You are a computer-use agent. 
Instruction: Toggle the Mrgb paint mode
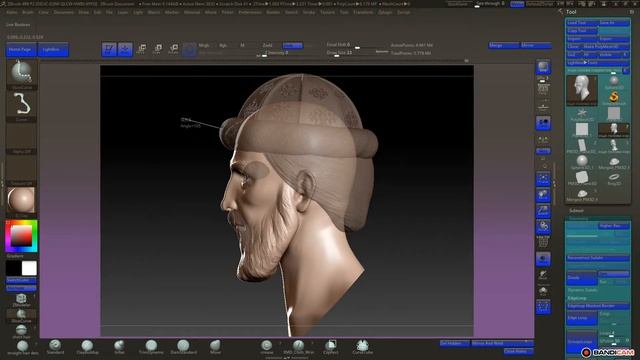coord(204,45)
